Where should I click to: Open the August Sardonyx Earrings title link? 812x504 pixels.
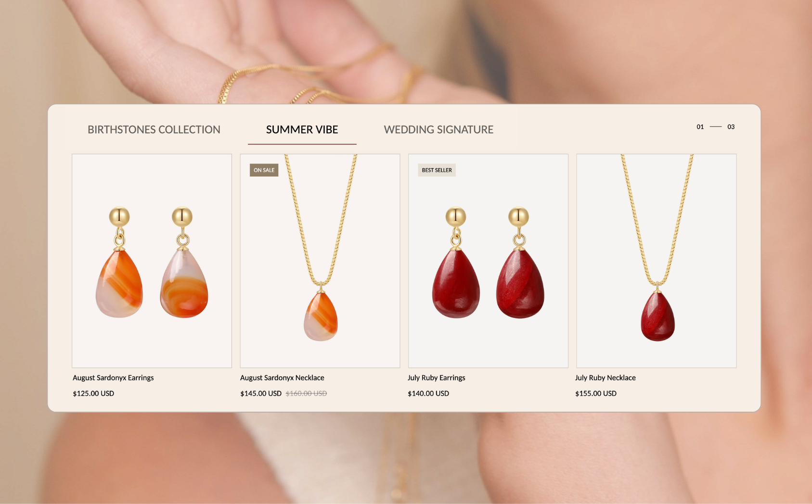(x=113, y=378)
